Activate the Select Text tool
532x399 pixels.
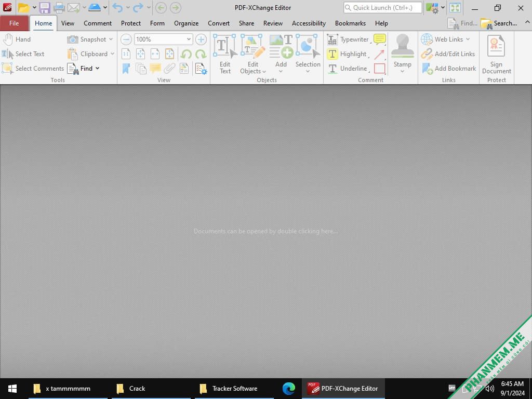(x=23, y=54)
